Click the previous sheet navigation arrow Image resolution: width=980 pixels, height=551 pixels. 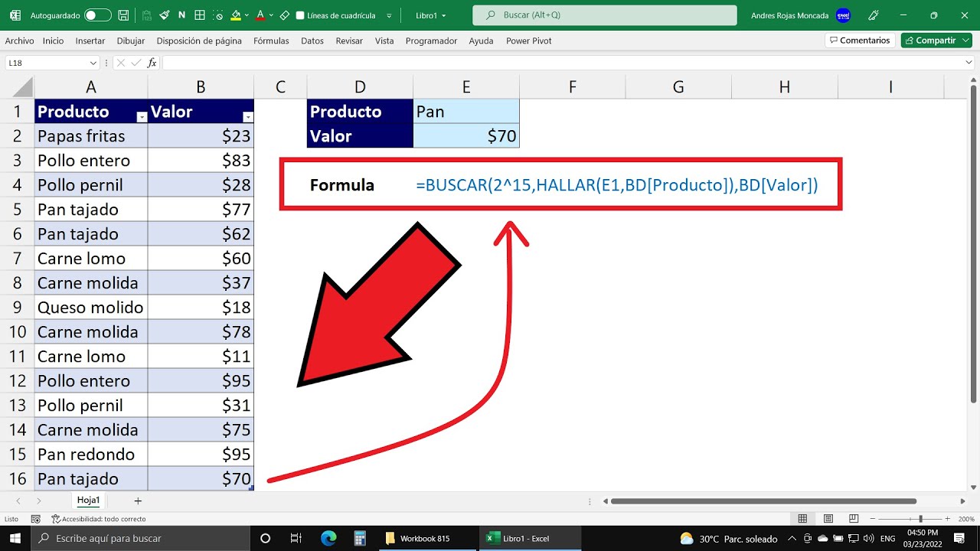click(x=18, y=500)
